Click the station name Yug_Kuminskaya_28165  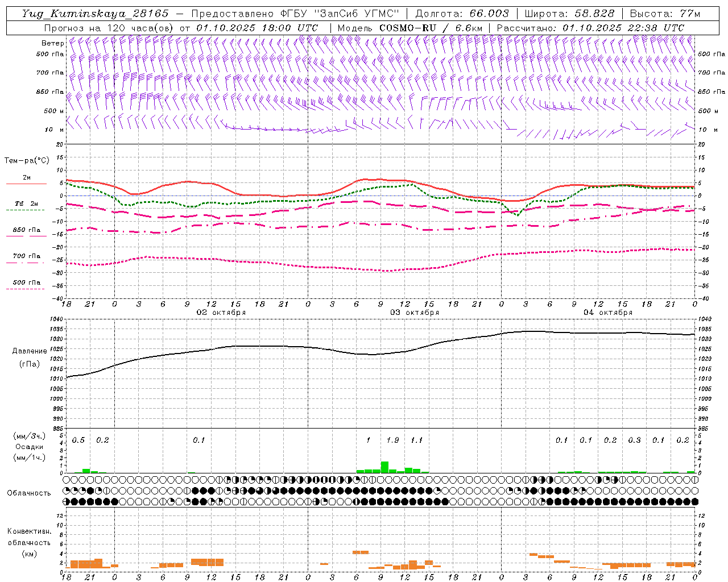95,14
